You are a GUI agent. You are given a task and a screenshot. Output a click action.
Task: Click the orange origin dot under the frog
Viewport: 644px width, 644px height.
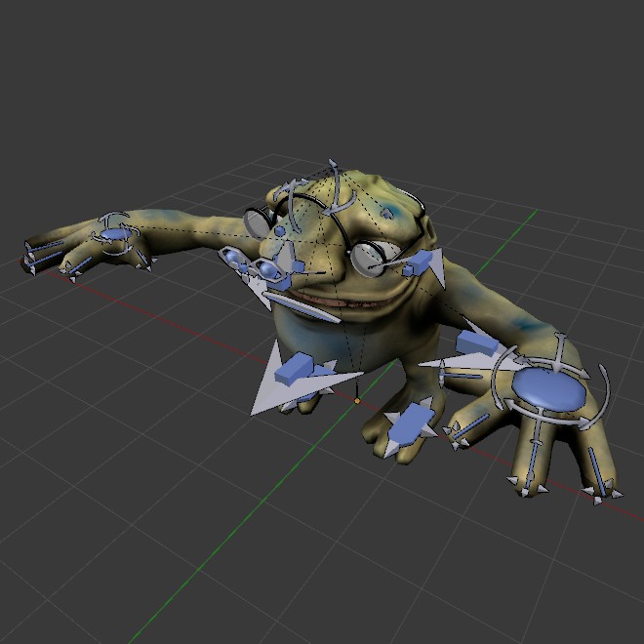(357, 400)
